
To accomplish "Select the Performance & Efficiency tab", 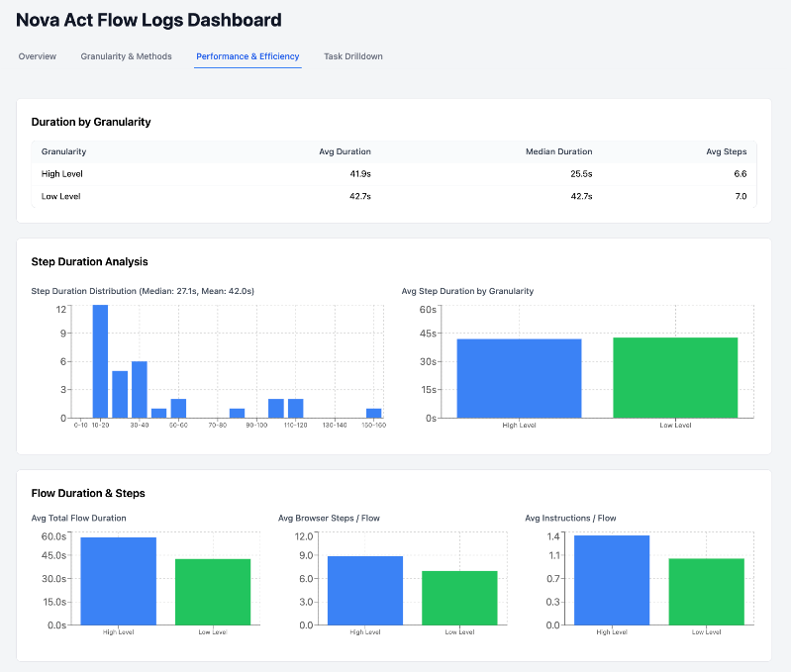I will click(247, 56).
